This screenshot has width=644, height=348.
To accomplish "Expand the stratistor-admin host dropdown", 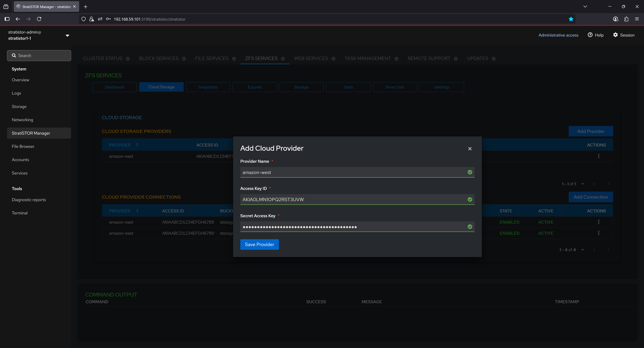I will [x=67, y=36].
